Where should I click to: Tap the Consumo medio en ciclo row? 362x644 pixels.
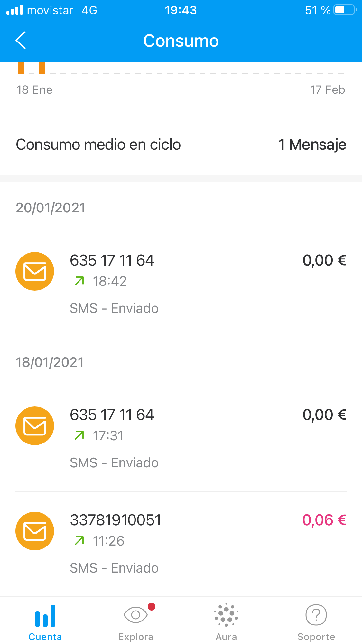pos(98,145)
